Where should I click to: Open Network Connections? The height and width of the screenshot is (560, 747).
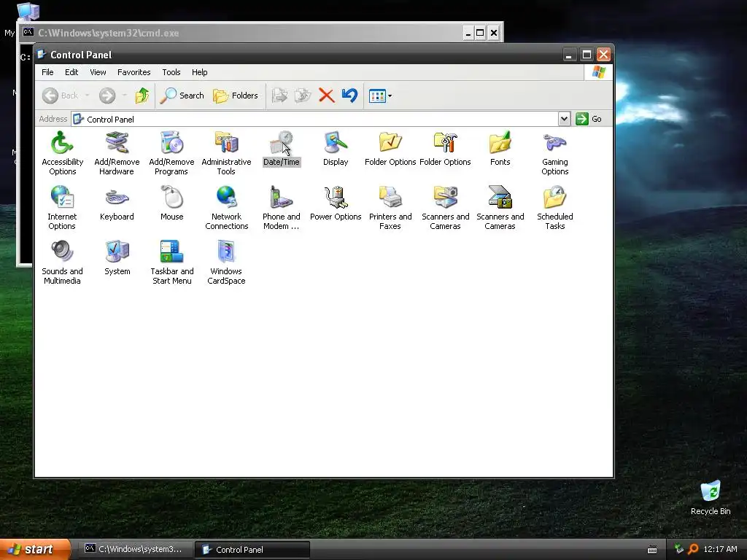pyautogui.click(x=226, y=208)
